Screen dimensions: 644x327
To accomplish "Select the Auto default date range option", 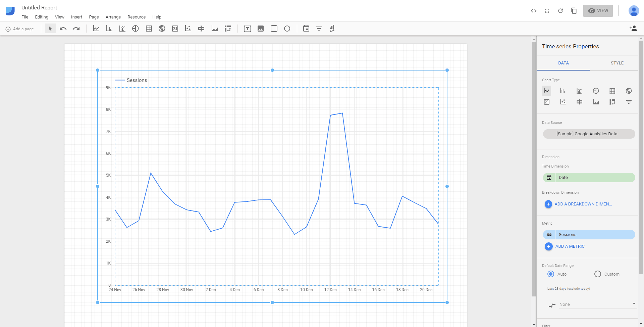I will pyautogui.click(x=550, y=274).
